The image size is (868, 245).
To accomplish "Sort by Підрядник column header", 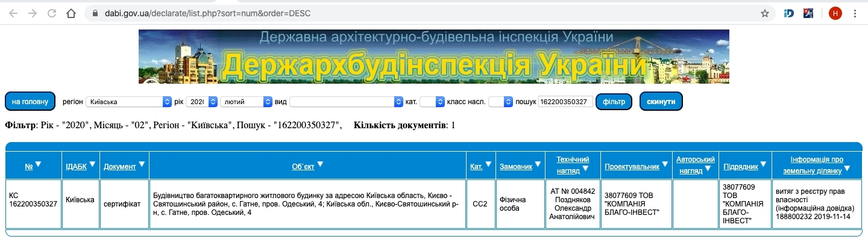I will (741, 167).
